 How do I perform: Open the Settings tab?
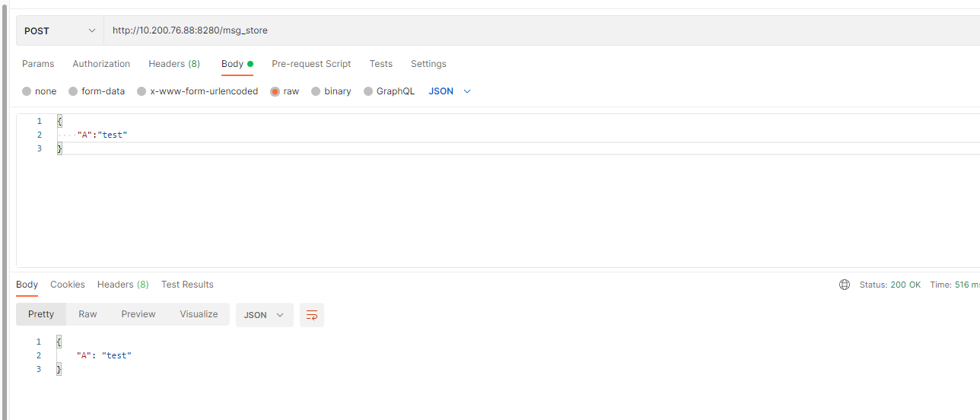point(428,64)
